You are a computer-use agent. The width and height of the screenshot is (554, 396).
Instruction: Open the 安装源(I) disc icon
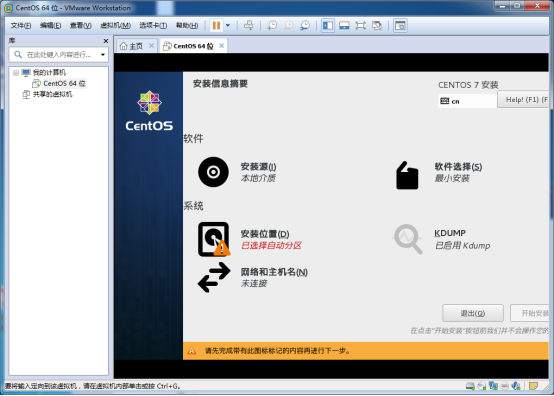pos(213,172)
